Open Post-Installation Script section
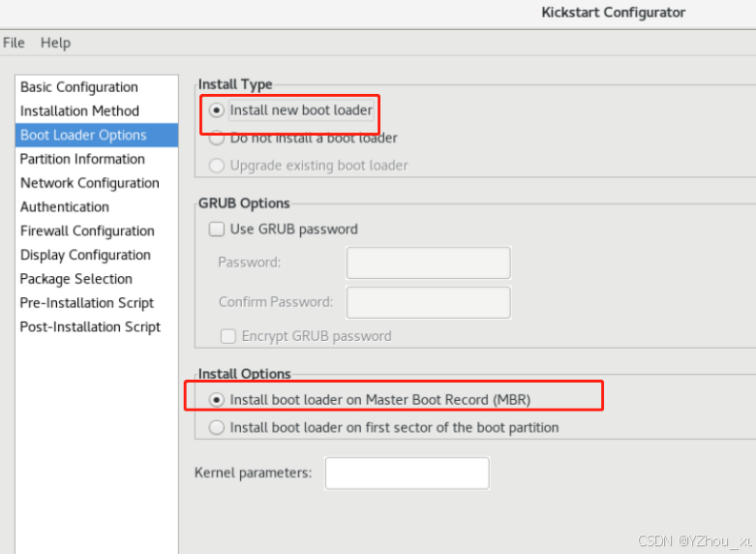The width and height of the screenshot is (756, 554). click(x=90, y=327)
